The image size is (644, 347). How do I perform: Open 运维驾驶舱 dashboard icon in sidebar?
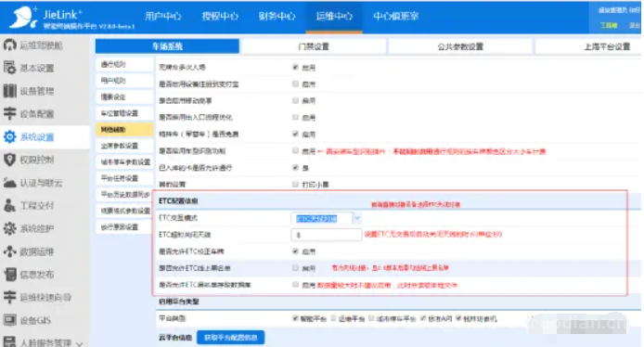(x=9, y=45)
